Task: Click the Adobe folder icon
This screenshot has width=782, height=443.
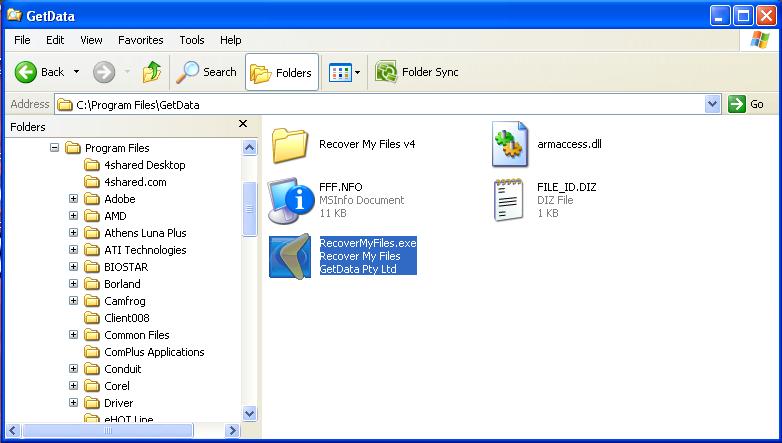Action: pos(92,199)
